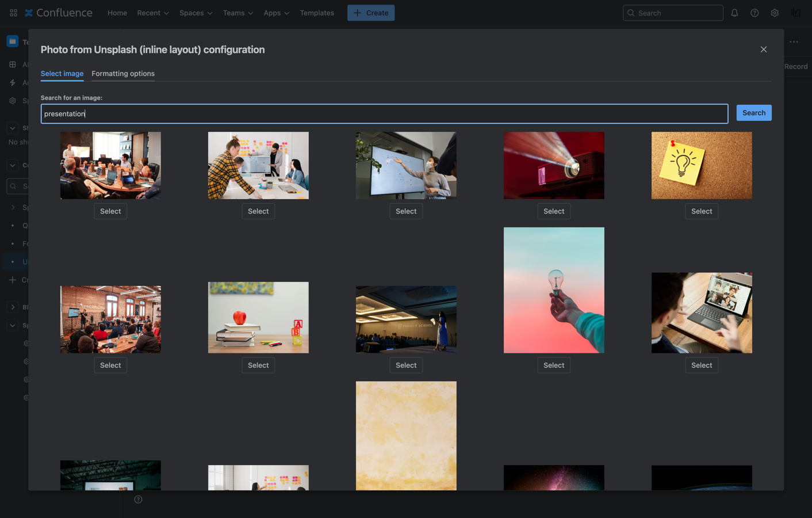Select the lightbulb sticky note photo

[x=702, y=211]
